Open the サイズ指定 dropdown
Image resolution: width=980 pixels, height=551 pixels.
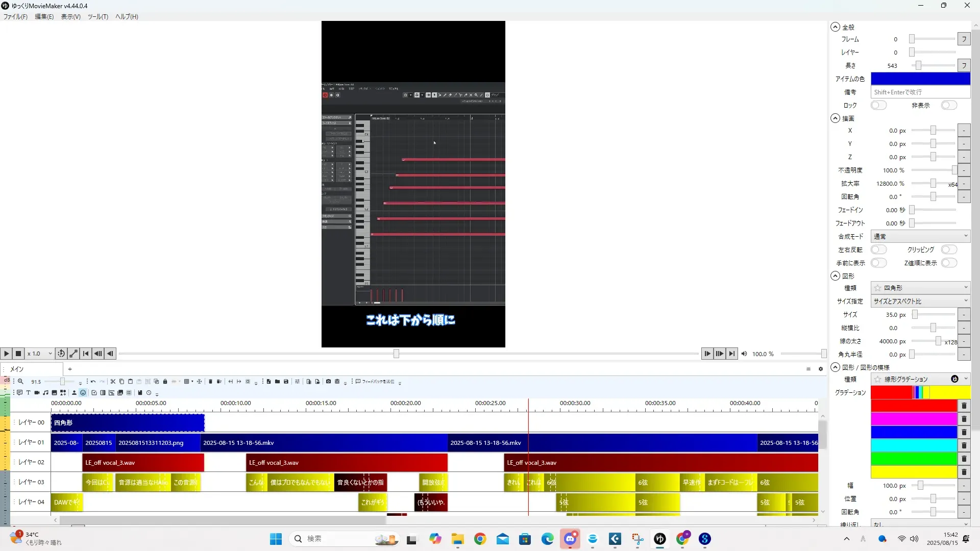click(920, 301)
